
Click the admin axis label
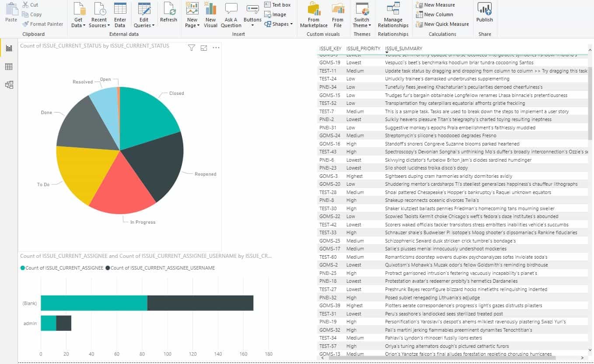coord(31,323)
